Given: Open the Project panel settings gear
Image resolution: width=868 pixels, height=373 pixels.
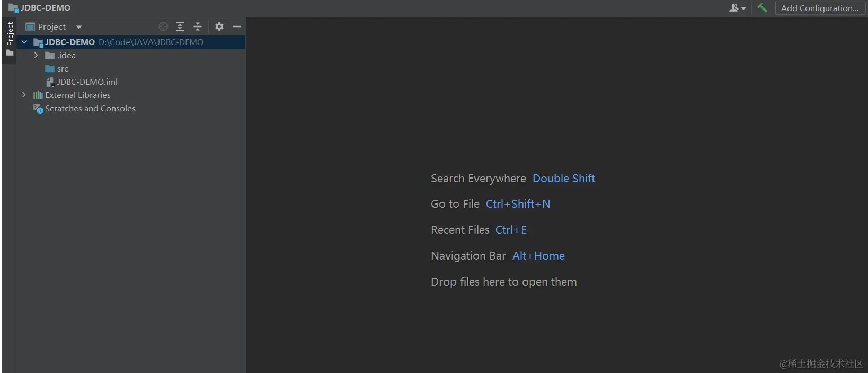Looking at the screenshot, I should (219, 26).
